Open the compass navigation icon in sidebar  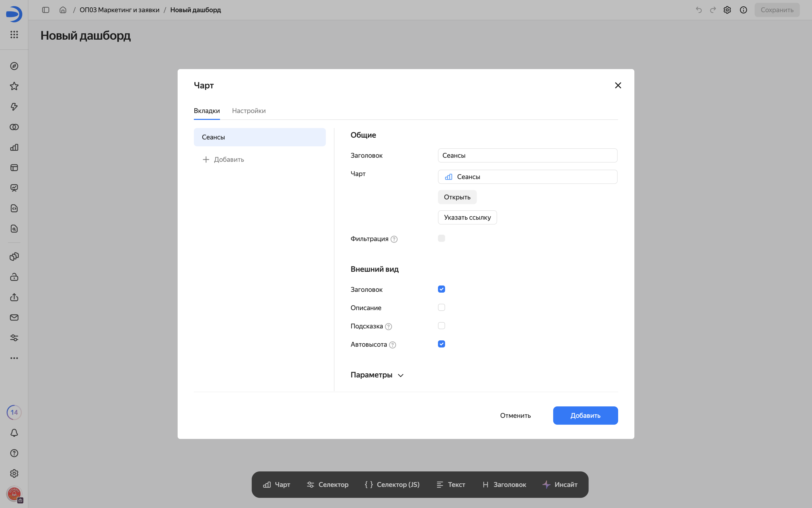(x=14, y=66)
